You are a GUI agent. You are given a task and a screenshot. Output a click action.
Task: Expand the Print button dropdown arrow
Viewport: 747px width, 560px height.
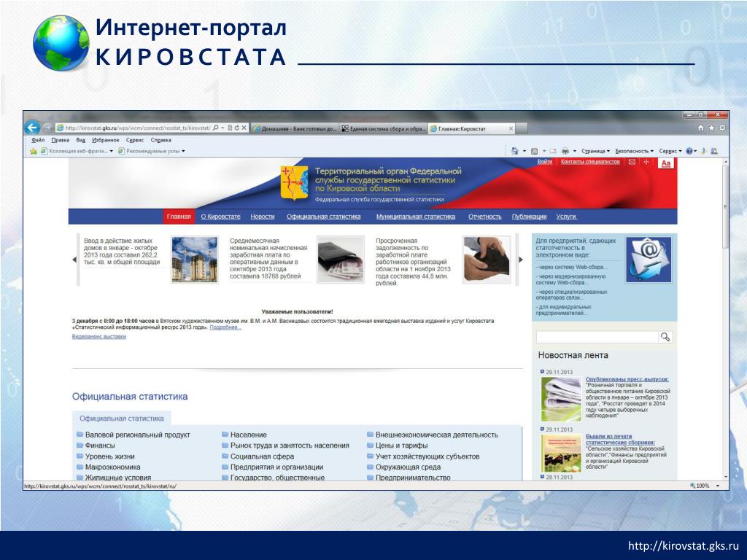[575, 151]
